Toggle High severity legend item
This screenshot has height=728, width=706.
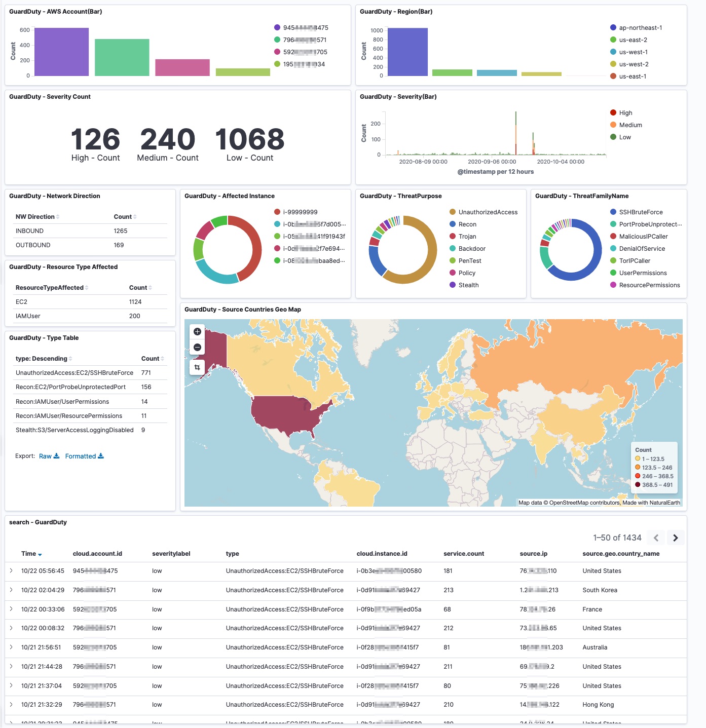click(621, 113)
